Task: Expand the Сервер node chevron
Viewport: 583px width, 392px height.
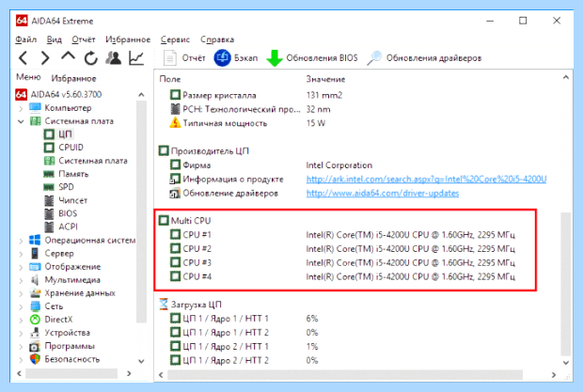Action: point(22,254)
